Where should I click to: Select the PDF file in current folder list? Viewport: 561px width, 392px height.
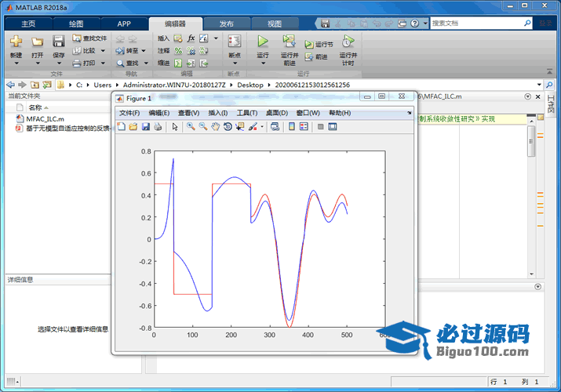tap(63, 129)
